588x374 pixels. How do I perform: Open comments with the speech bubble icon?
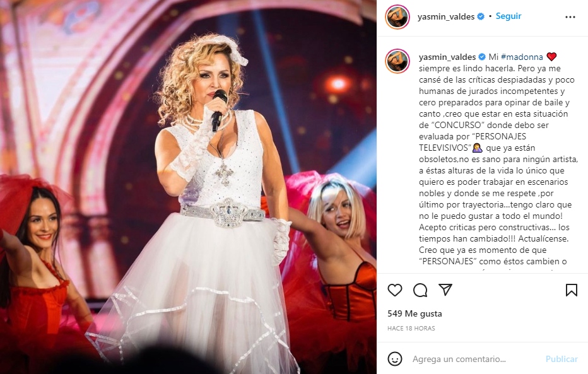420,290
